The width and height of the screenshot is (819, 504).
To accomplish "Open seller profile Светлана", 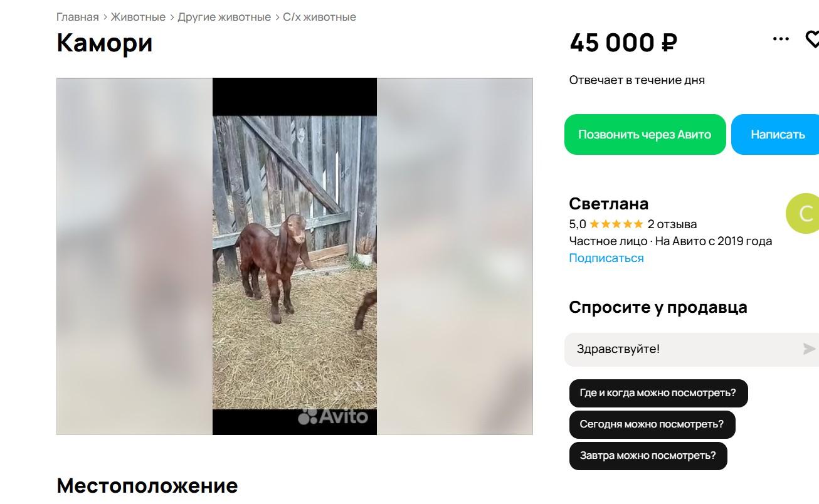I will pos(608,204).
